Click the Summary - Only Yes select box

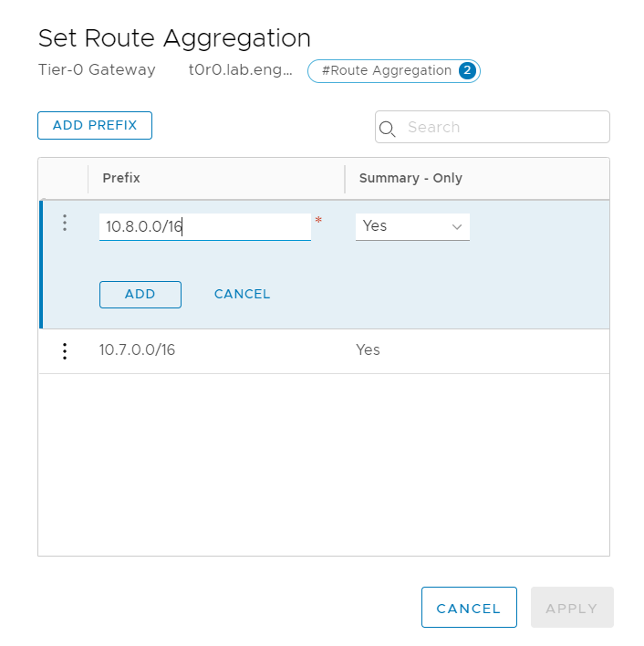click(x=403, y=226)
